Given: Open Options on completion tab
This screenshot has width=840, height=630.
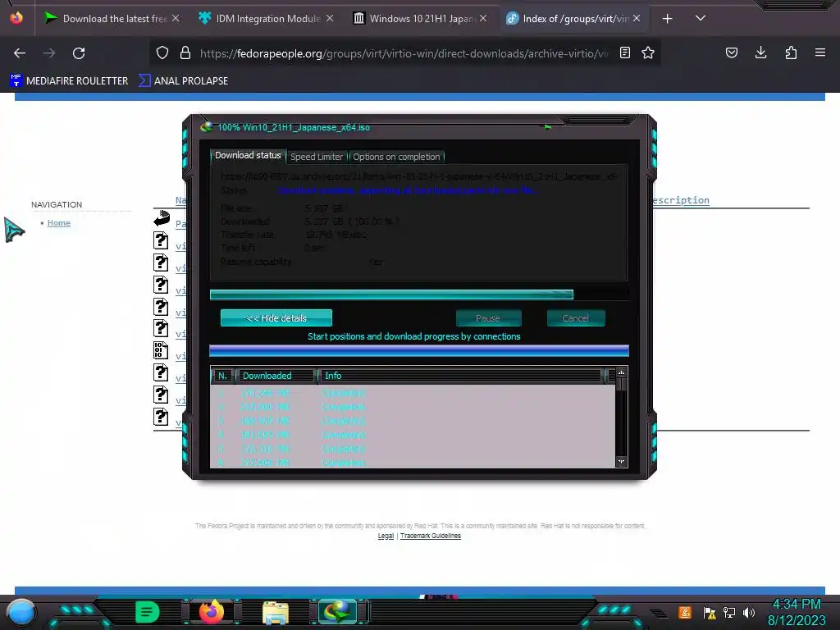Looking at the screenshot, I should tap(396, 157).
